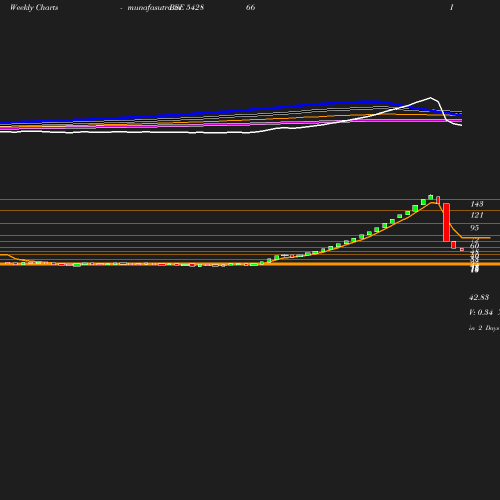This screenshot has height=500, width=500.
Task: Click the "in 2 Days" text
Action: [x=484, y=328]
